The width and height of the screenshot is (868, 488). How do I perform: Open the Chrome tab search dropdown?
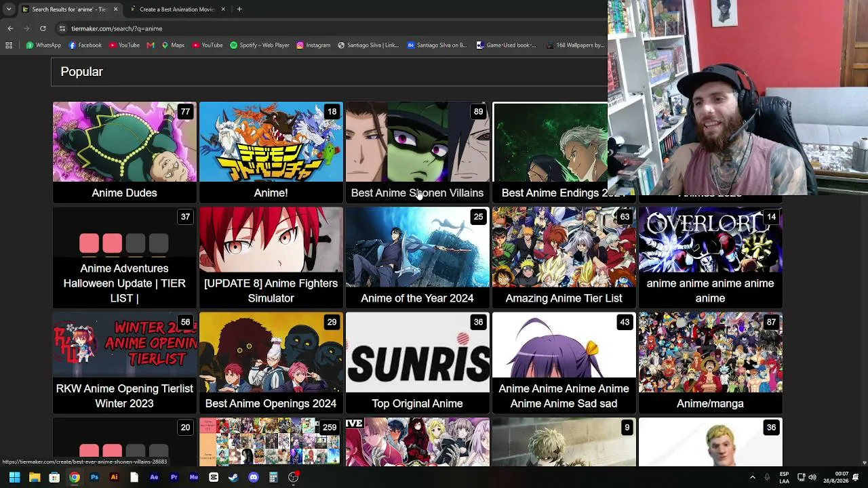click(x=8, y=9)
